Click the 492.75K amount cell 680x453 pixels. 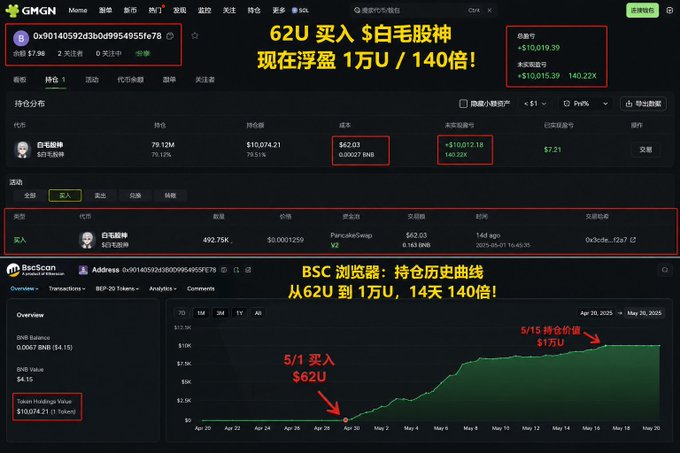216,240
